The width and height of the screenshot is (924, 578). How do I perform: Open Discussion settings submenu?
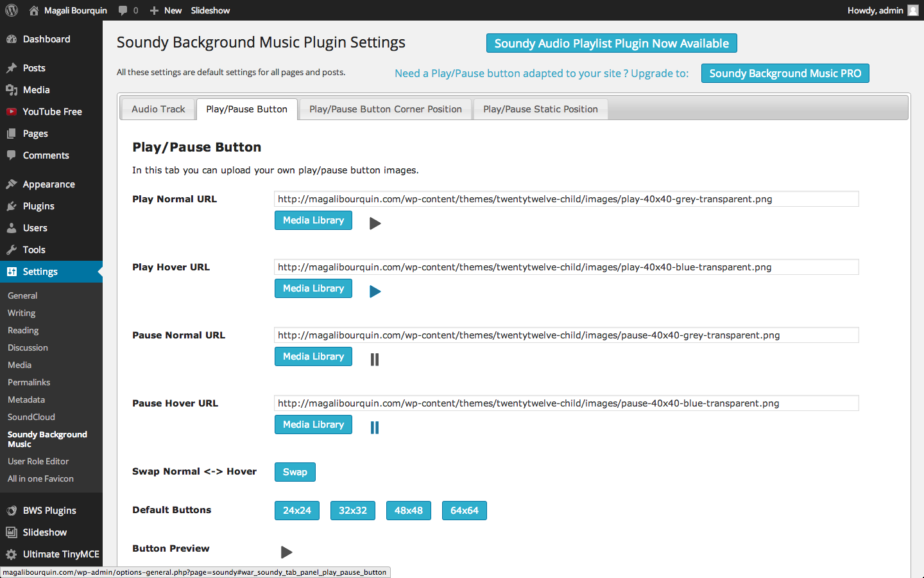[28, 347]
